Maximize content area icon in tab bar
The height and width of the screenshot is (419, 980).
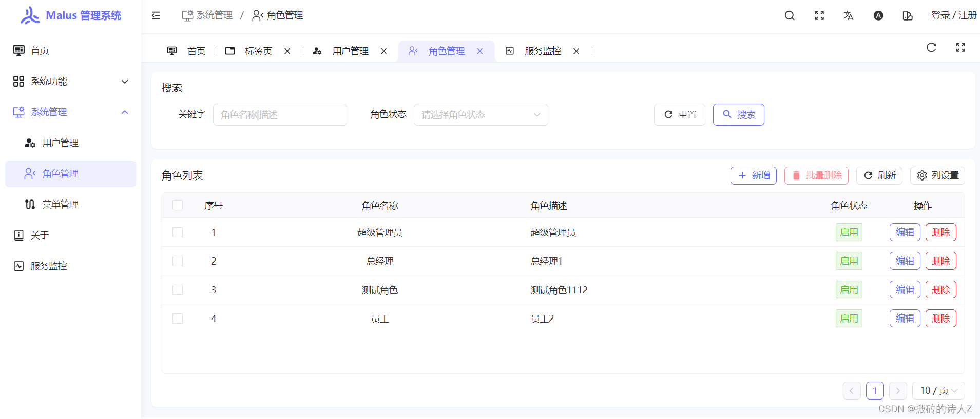point(960,48)
